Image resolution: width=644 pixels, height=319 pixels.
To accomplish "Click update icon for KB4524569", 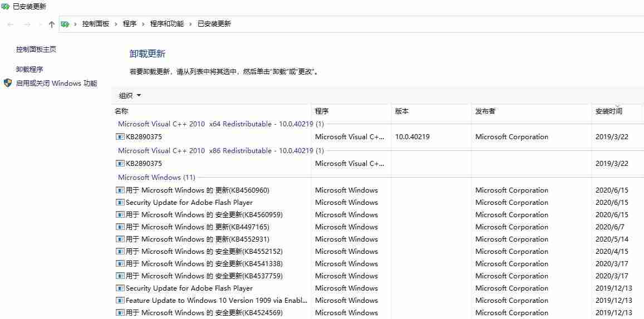I will (x=120, y=313).
